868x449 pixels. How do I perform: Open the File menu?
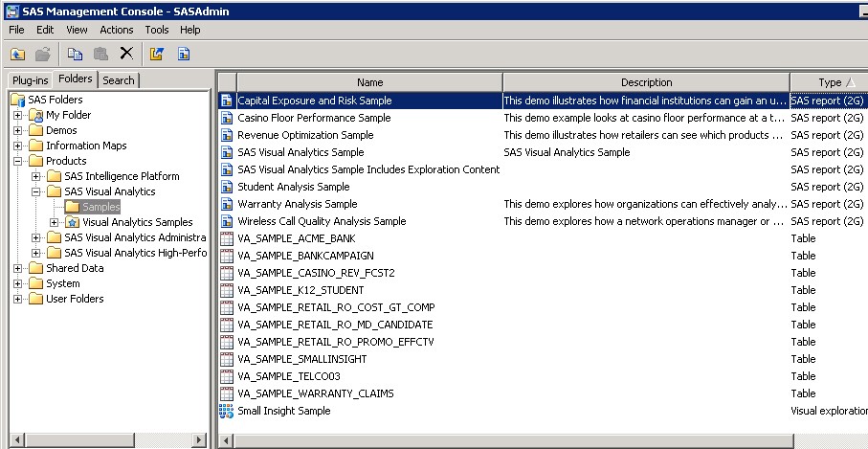[x=16, y=30]
